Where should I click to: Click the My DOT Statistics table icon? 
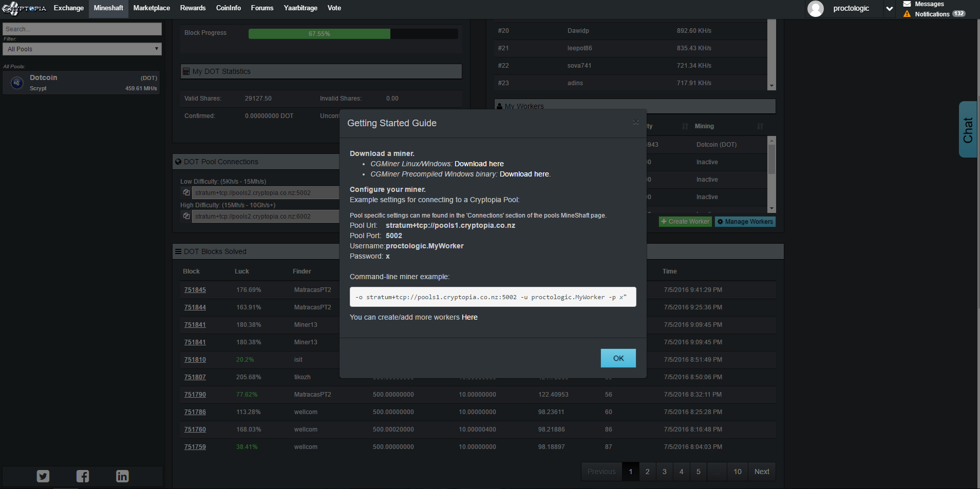[186, 71]
